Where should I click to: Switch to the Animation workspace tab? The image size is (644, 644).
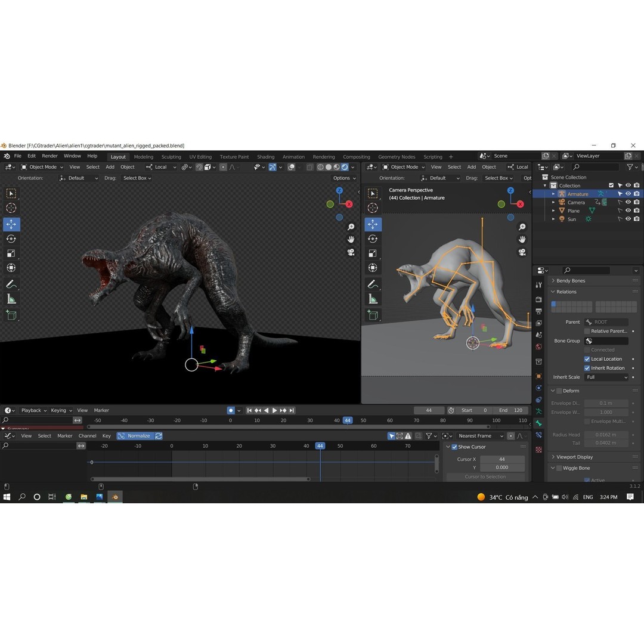[x=293, y=157]
